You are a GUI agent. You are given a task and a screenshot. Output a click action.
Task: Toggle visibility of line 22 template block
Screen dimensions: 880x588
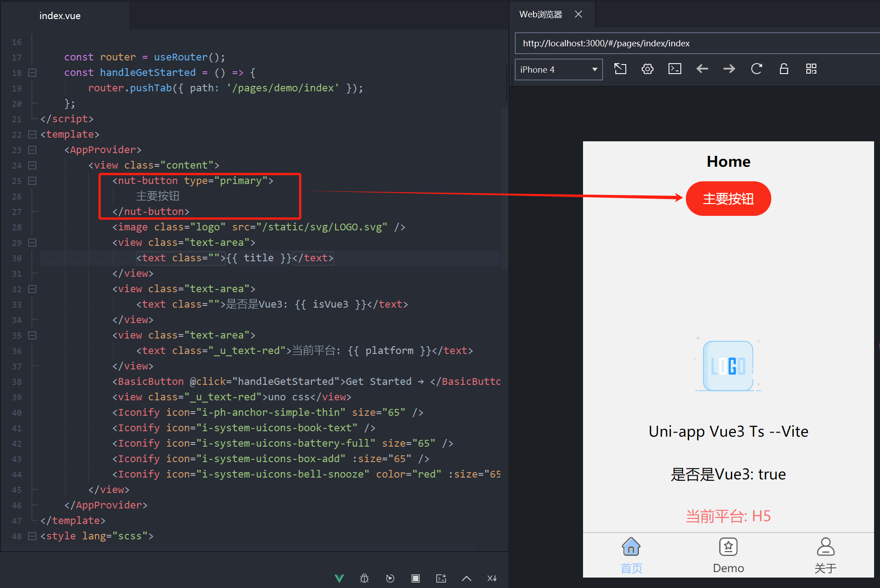pos(34,135)
